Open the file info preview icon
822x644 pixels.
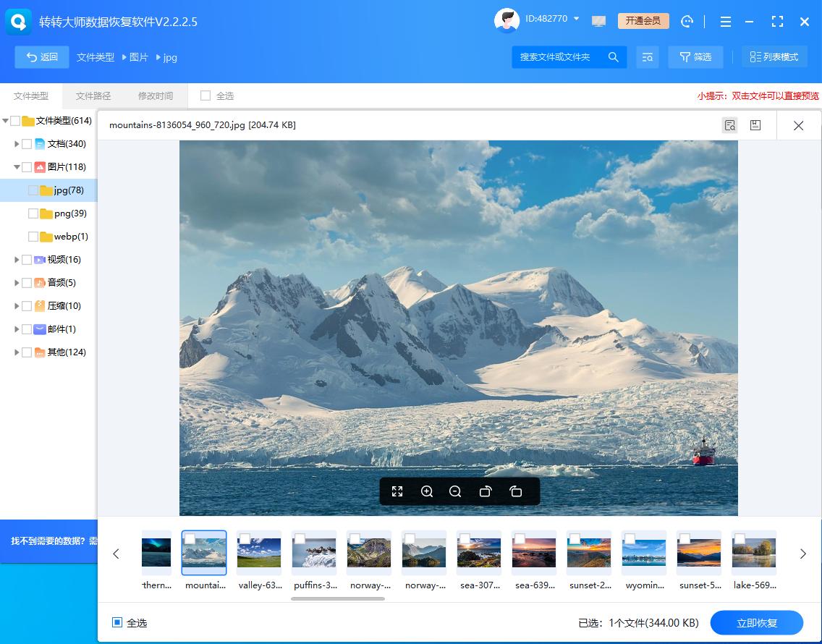729,124
